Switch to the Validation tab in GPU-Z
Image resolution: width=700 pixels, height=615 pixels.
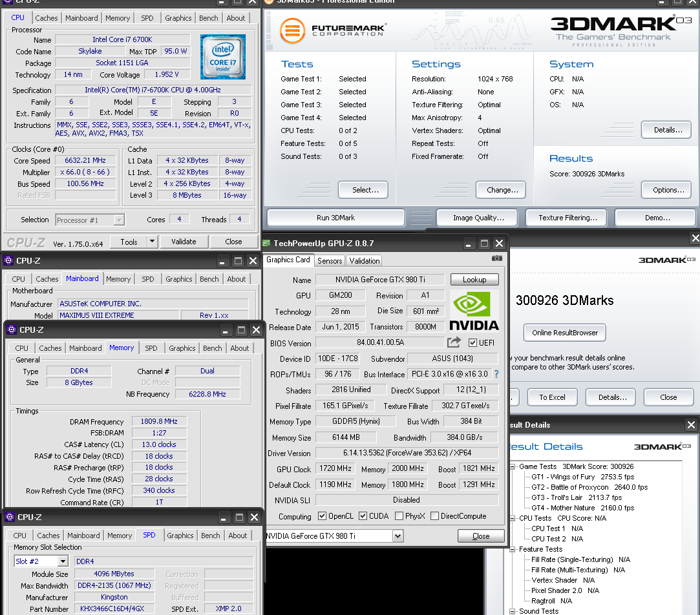point(365,260)
